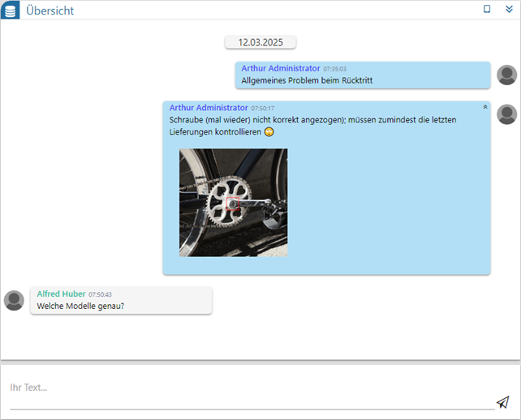Click the square maximize panel icon
The width and height of the screenshot is (521, 420).
487,9
